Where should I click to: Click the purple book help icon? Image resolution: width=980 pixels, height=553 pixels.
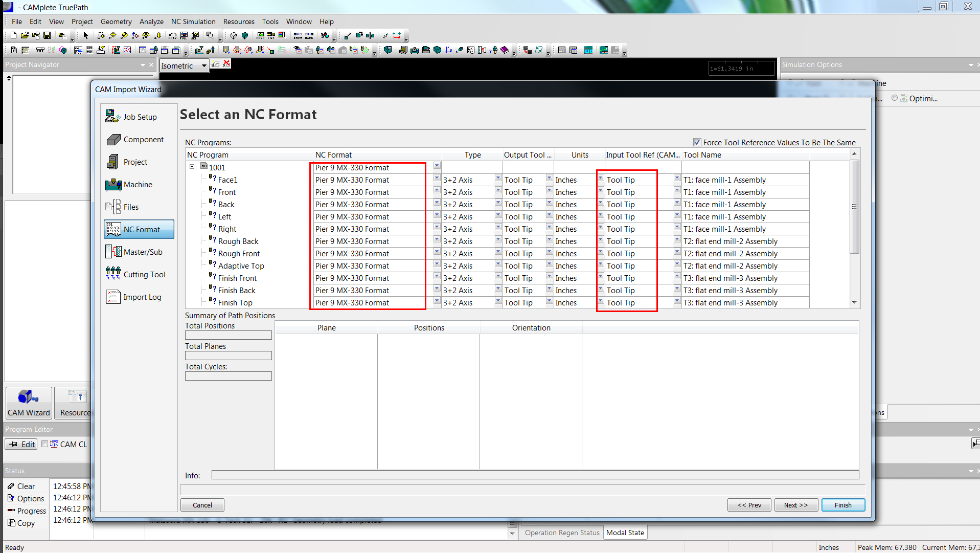pos(505,50)
